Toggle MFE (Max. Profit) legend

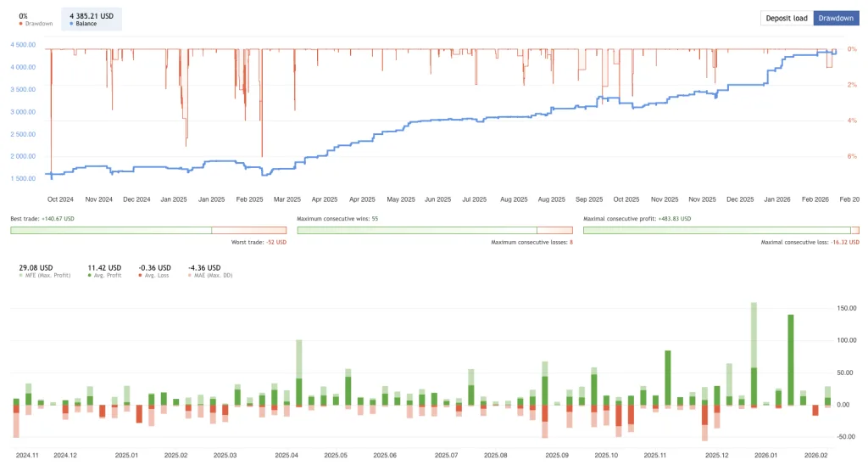pos(45,271)
